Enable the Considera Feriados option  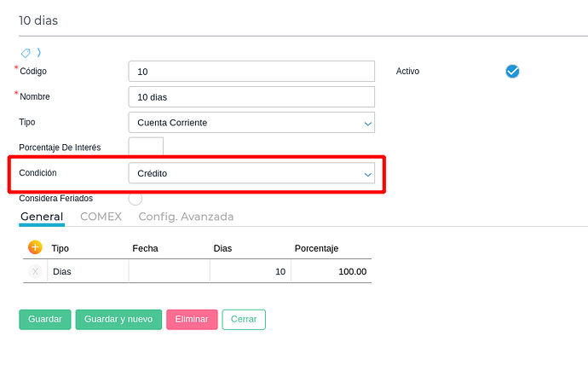point(135,199)
